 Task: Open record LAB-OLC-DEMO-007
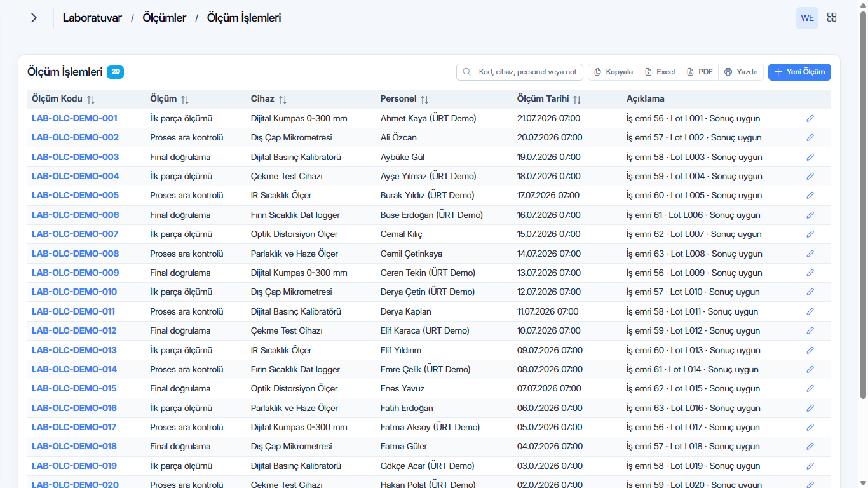click(x=75, y=234)
